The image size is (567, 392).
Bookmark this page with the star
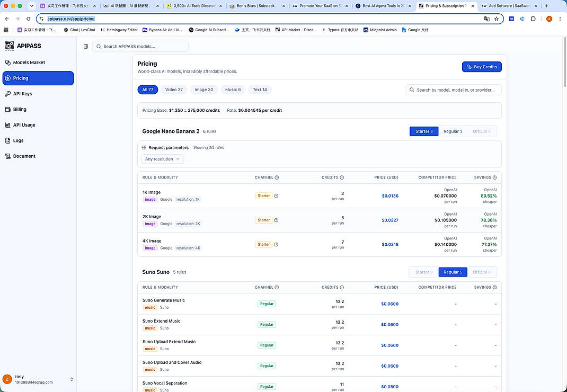pyautogui.click(x=497, y=19)
